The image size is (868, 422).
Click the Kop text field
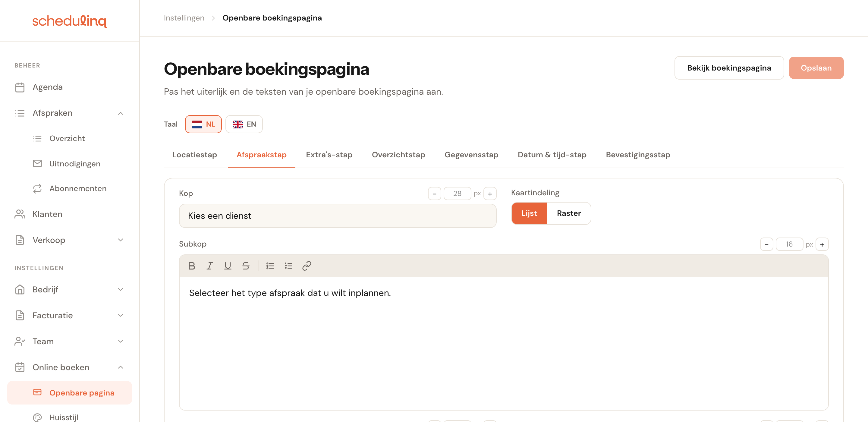338,216
